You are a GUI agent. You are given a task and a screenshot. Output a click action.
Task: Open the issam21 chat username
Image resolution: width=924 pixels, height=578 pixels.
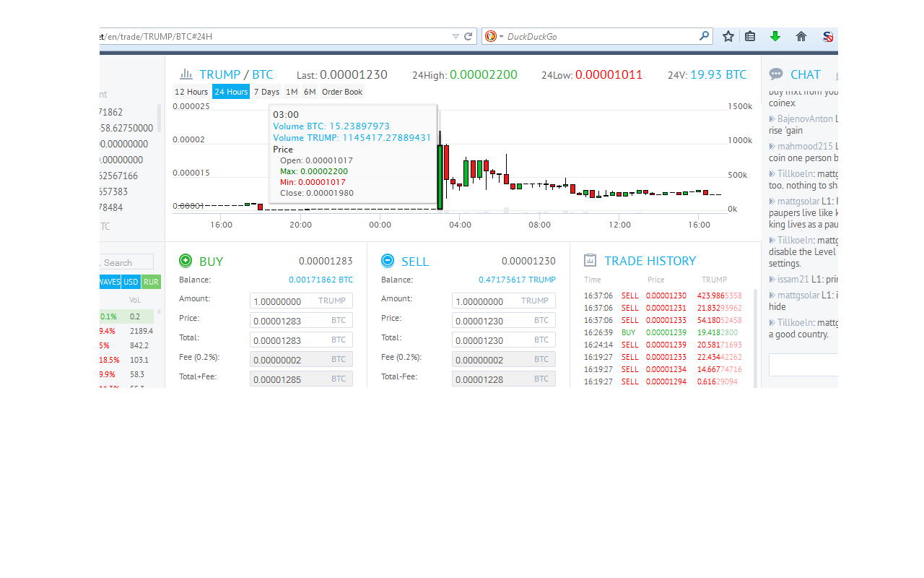793,279
